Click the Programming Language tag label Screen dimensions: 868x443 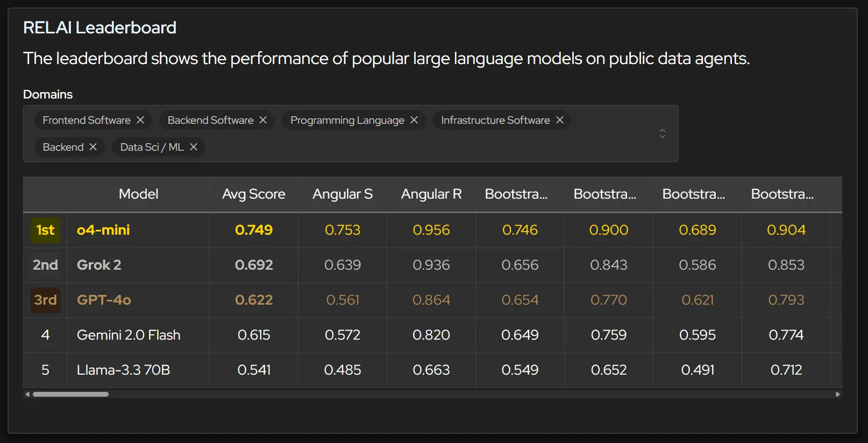[347, 120]
